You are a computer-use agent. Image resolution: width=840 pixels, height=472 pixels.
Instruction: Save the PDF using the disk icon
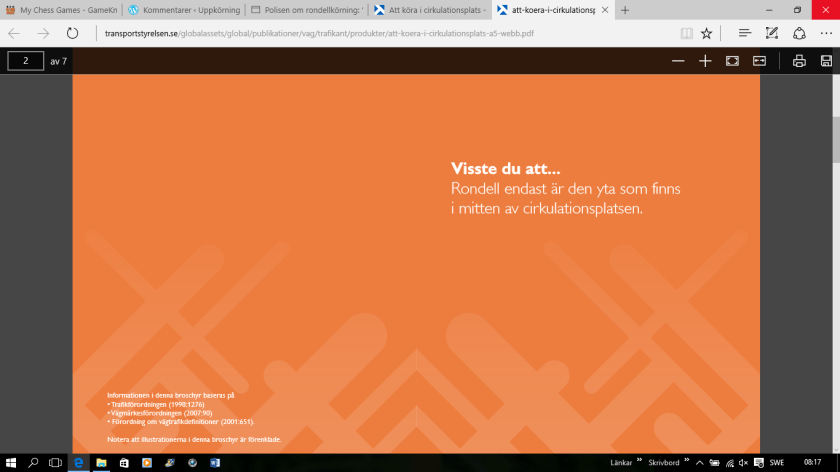826,61
